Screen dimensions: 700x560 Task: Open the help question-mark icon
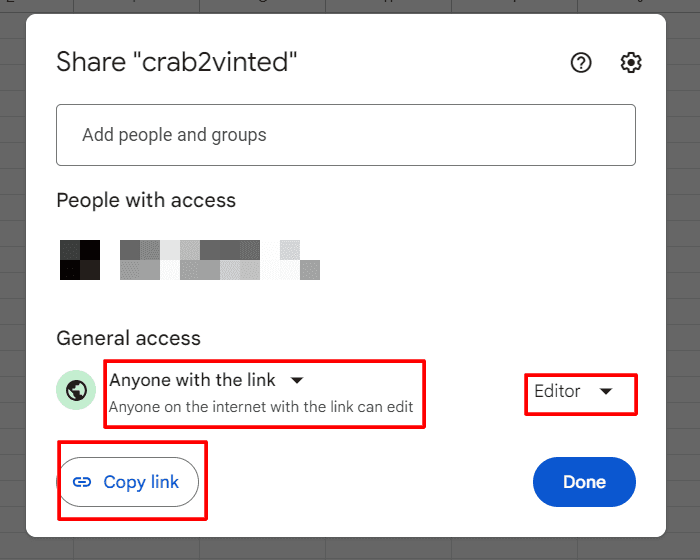(x=581, y=63)
